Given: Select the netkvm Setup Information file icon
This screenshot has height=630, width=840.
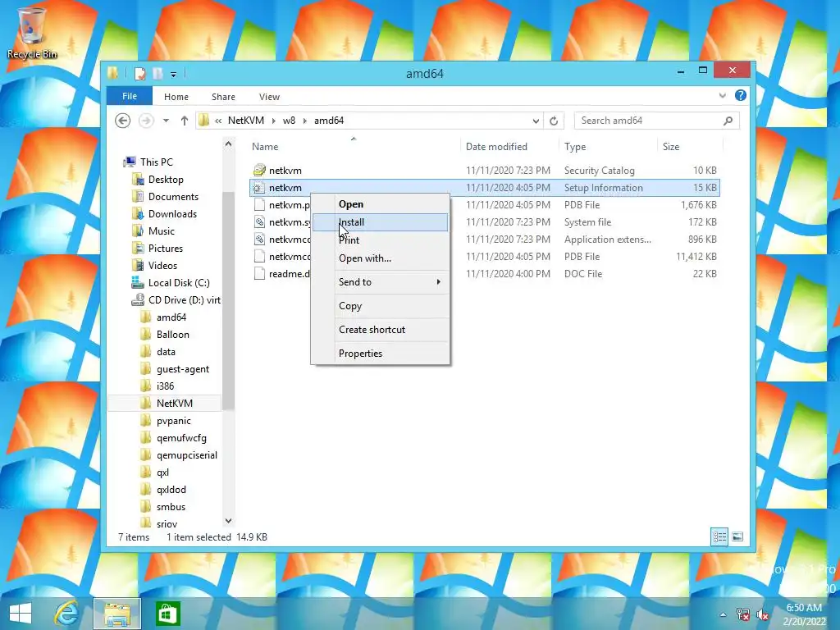Looking at the screenshot, I should pyautogui.click(x=259, y=188).
